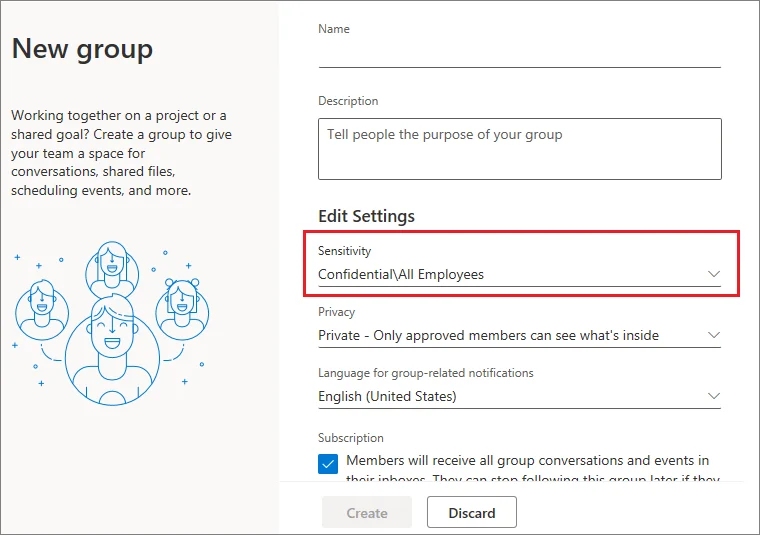Click the "Subscription" label
The height and width of the screenshot is (535, 760).
(x=350, y=438)
